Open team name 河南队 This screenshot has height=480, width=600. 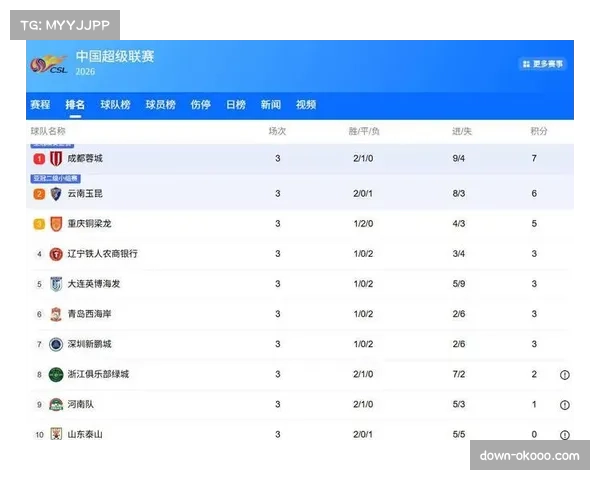coord(81,404)
